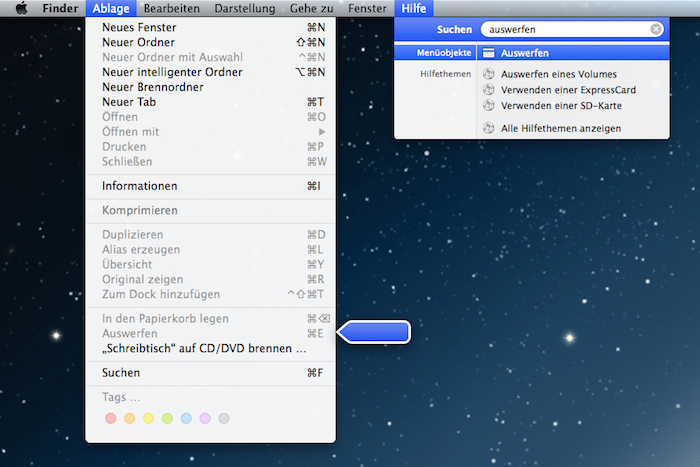700x467 pixels.
Task: Click the menu icon beside Auswerfen result
Action: (489, 53)
